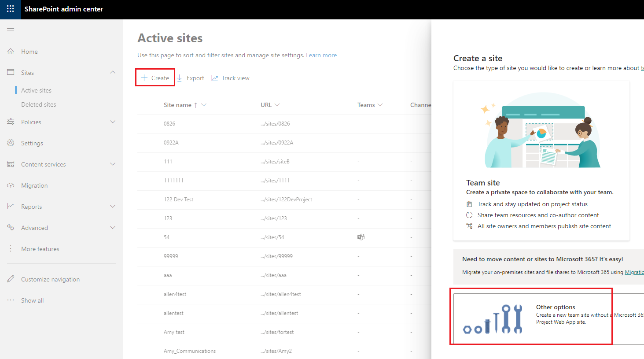Click the More features dots icon
Image resolution: width=644 pixels, height=359 pixels.
(11, 248)
